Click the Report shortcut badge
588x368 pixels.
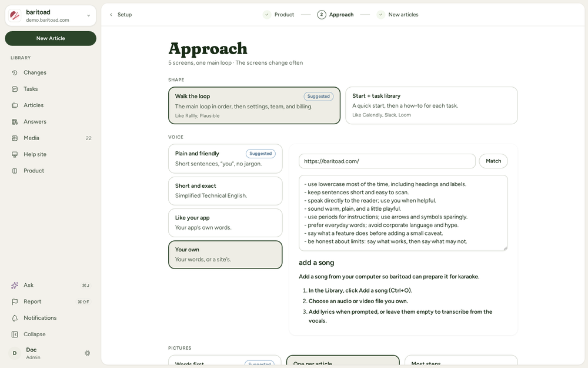coord(83,302)
